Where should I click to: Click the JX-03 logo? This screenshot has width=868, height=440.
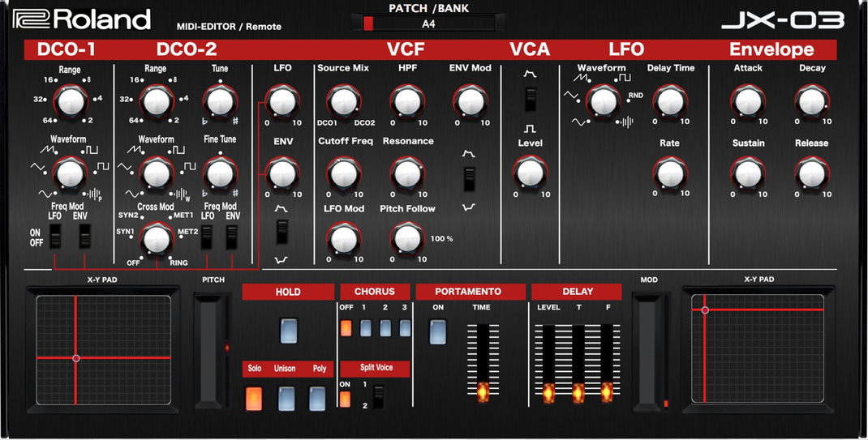coord(783,20)
